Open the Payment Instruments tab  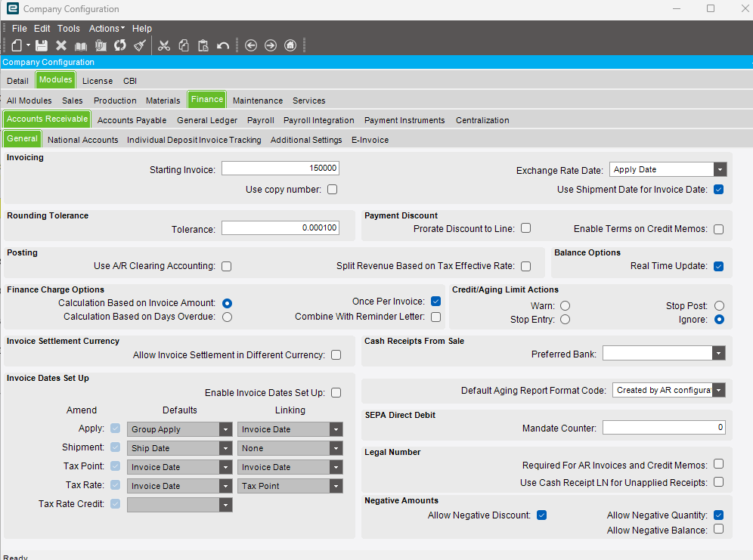pos(404,120)
